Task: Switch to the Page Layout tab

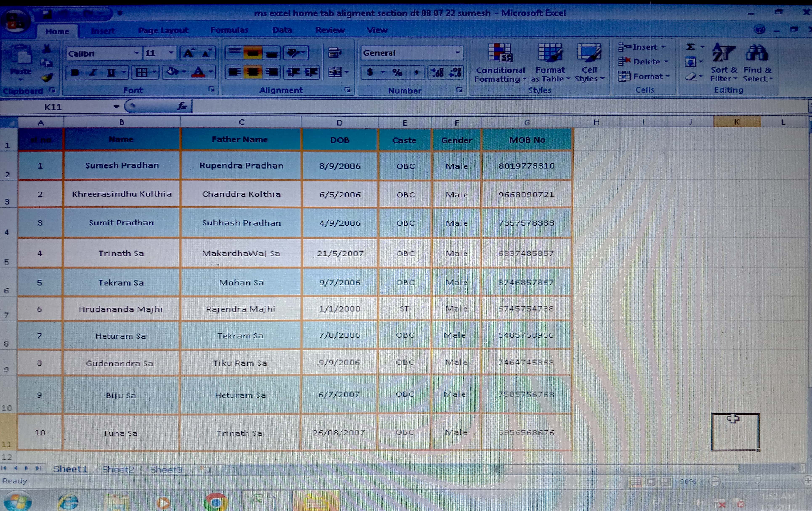Action: [x=163, y=30]
